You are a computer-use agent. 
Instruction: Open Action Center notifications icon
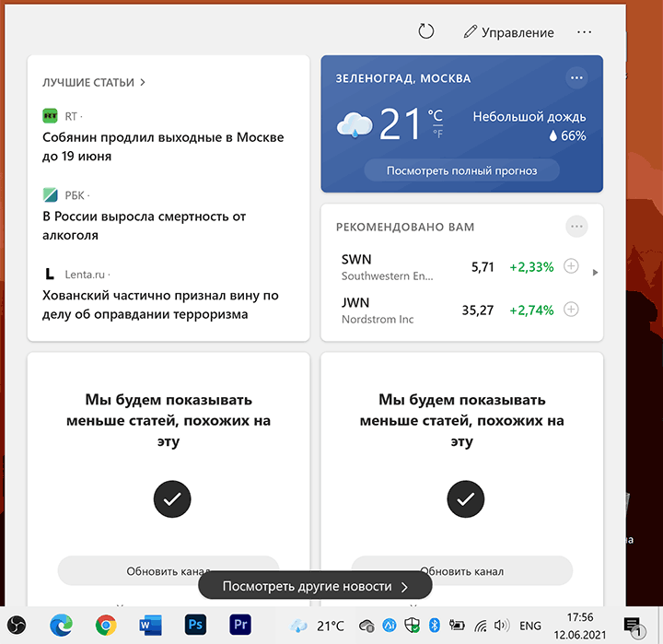pyautogui.click(x=634, y=626)
